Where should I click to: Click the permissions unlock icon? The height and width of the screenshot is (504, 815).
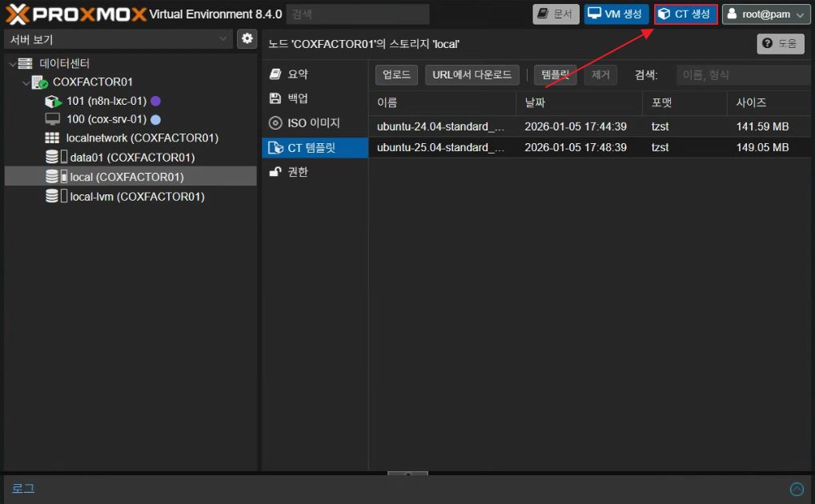point(275,172)
